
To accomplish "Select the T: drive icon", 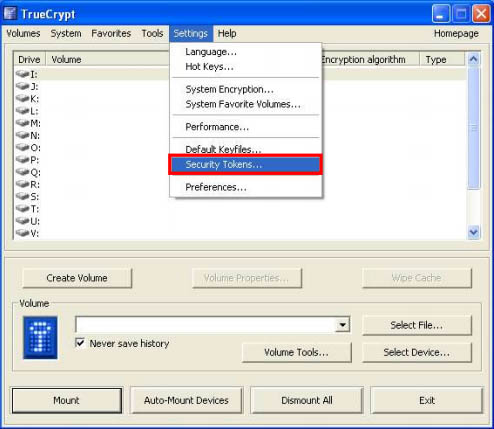I will 22,208.
